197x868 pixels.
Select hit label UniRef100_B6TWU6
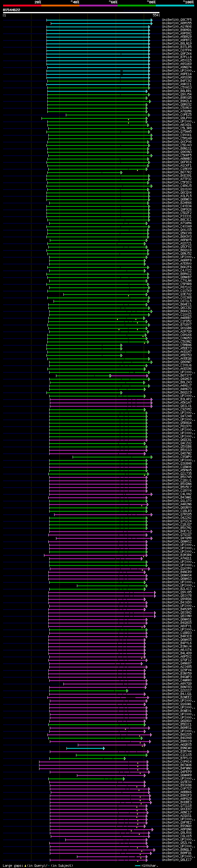point(177,765)
